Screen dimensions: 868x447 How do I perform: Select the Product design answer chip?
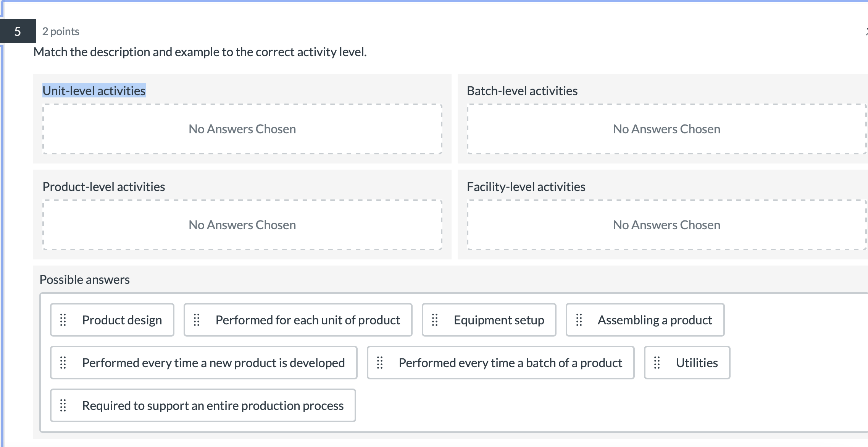point(122,320)
